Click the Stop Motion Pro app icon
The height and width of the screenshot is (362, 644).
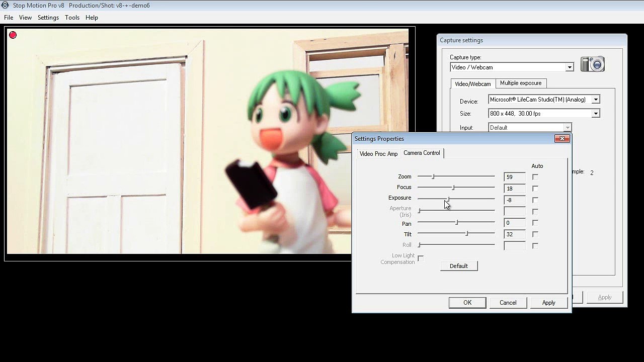[5, 5]
